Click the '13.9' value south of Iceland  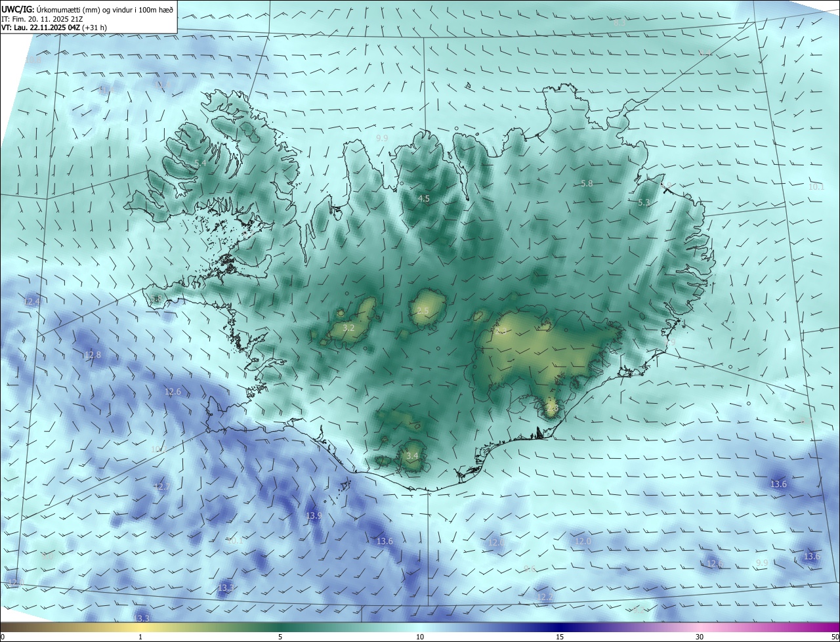pyautogui.click(x=314, y=516)
